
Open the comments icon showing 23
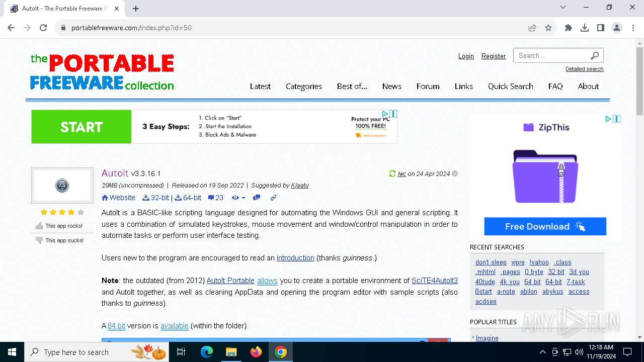[216, 198]
